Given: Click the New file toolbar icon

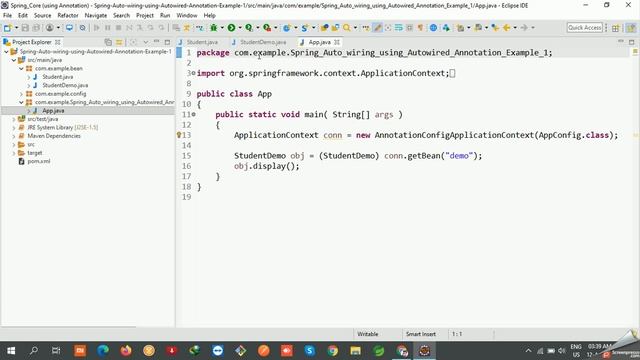Looking at the screenshot, I should click(x=7, y=28).
